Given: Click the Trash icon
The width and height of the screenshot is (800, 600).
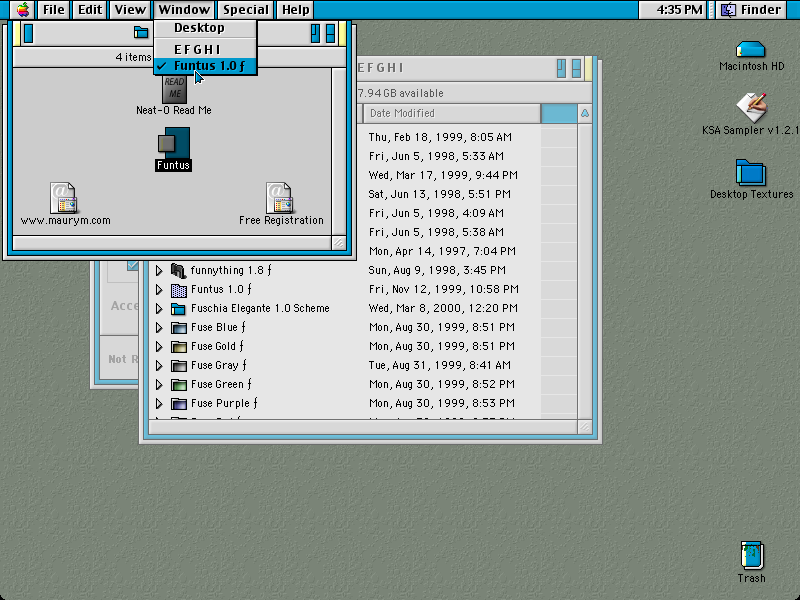Looking at the screenshot, I should click(x=752, y=555).
